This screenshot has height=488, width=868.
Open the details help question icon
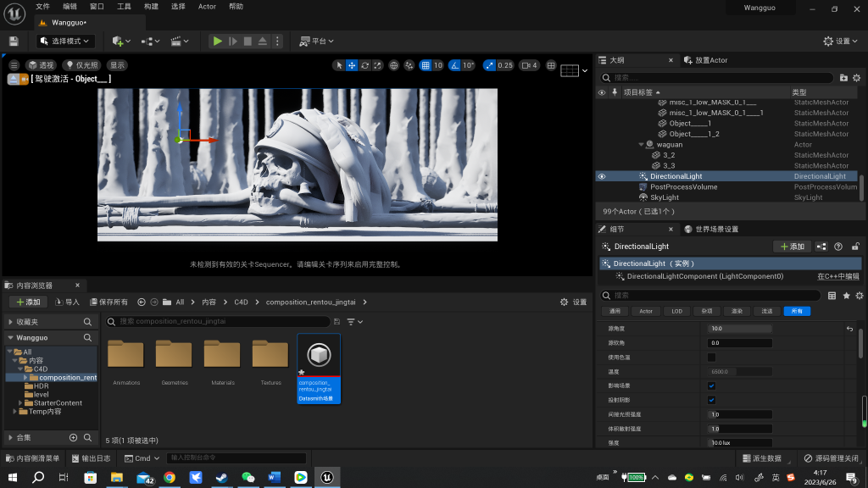[838, 247]
